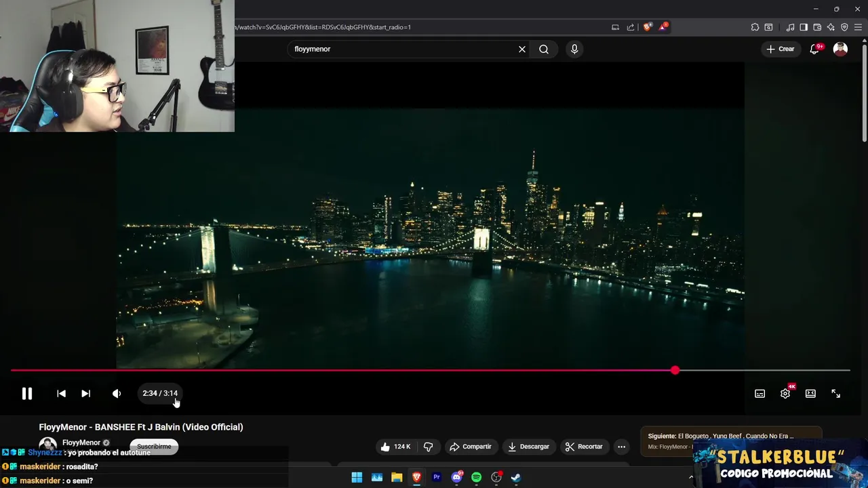Mute the video volume
This screenshot has width=868, height=488.
[x=116, y=393]
